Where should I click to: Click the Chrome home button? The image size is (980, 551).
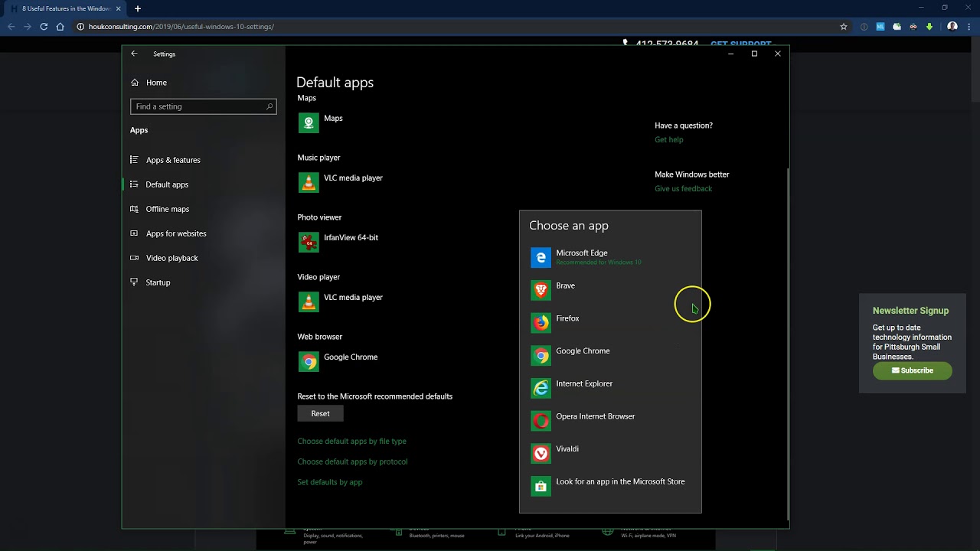tap(60, 27)
